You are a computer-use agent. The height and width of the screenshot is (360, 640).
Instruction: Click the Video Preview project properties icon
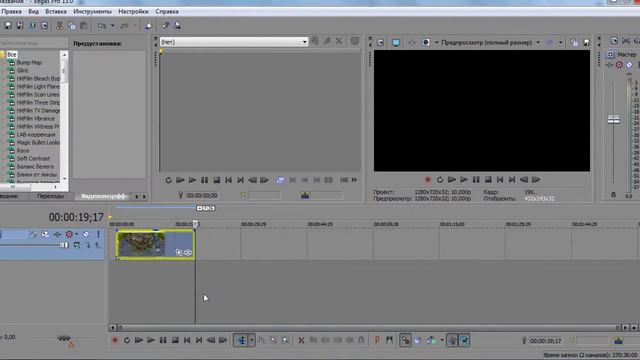pos(380,42)
